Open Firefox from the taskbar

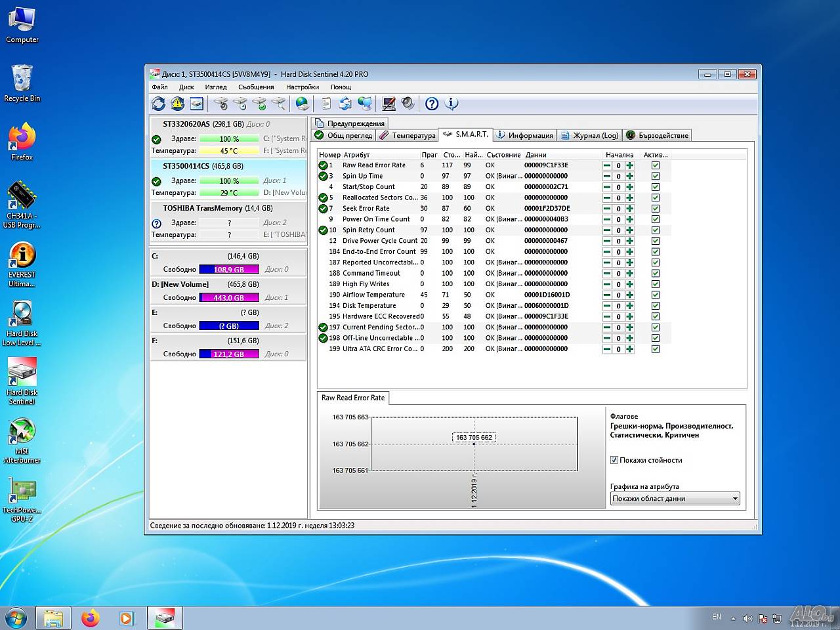click(90, 618)
